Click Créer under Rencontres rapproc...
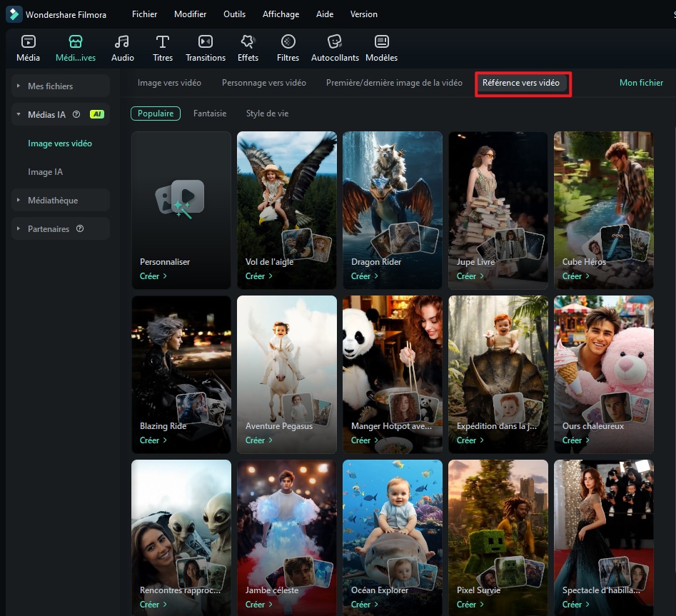676x616 pixels. coord(153,605)
